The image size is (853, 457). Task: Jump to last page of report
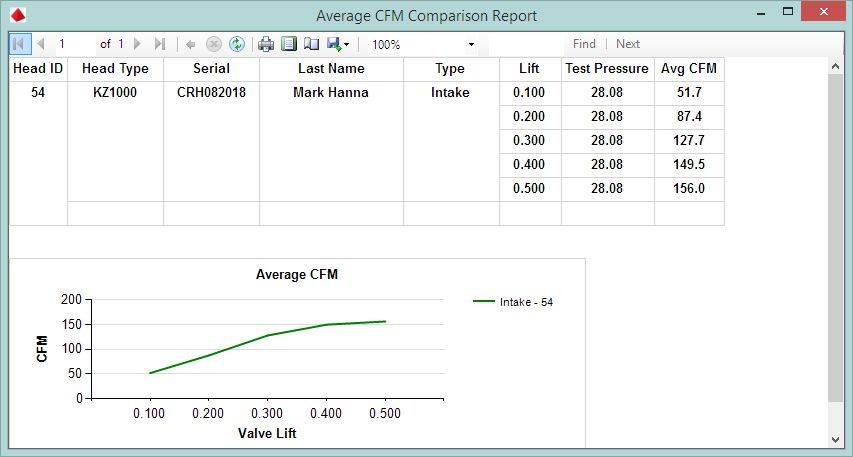click(x=160, y=44)
